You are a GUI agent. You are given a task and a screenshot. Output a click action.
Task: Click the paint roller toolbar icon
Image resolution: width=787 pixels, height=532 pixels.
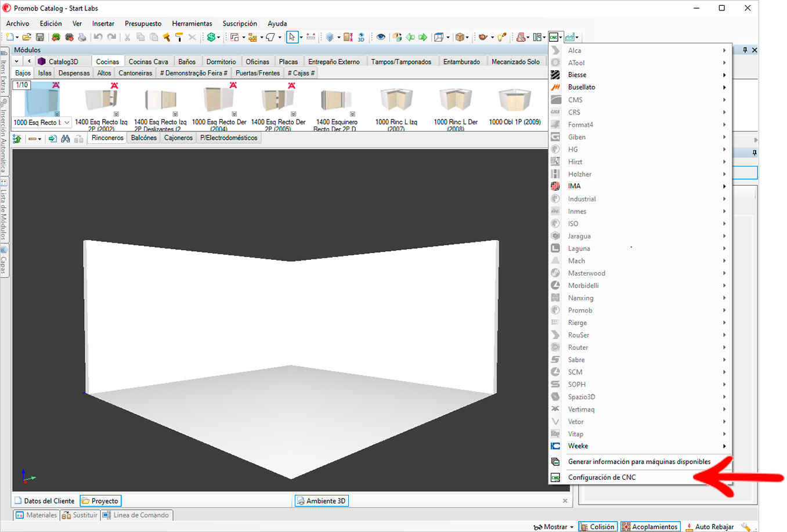[x=179, y=37]
